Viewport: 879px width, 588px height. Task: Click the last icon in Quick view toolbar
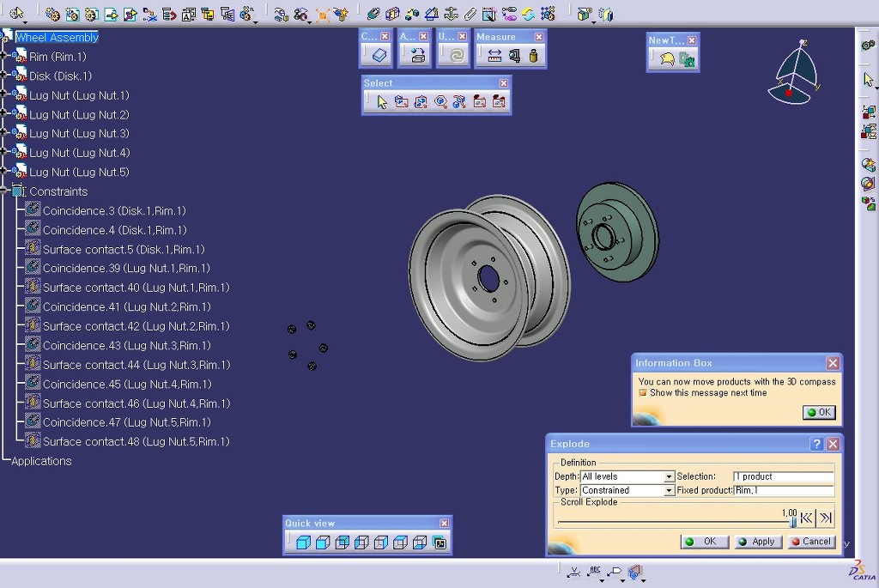click(x=439, y=543)
